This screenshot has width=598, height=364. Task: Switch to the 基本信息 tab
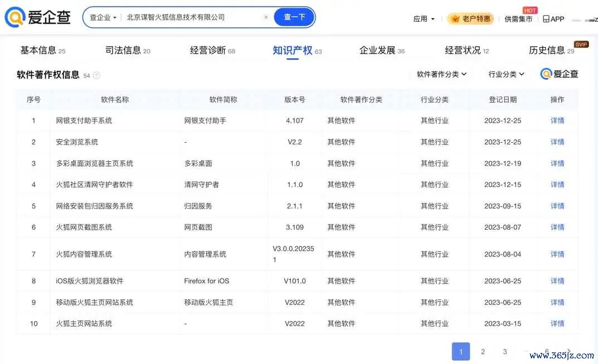pyautogui.click(x=43, y=50)
